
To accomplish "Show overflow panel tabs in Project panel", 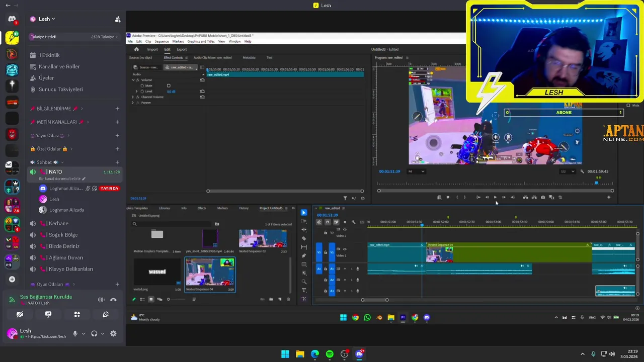I will [x=293, y=208].
